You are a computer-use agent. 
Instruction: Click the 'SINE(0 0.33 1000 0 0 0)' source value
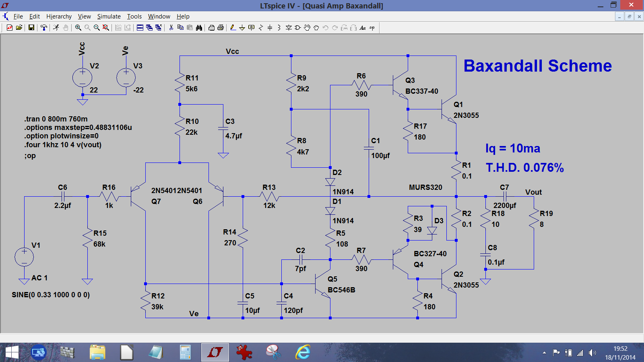point(51,295)
